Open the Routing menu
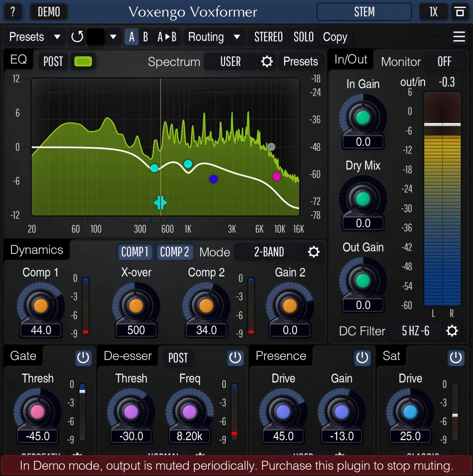The width and height of the screenshot is (473, 476). (206, 37)
